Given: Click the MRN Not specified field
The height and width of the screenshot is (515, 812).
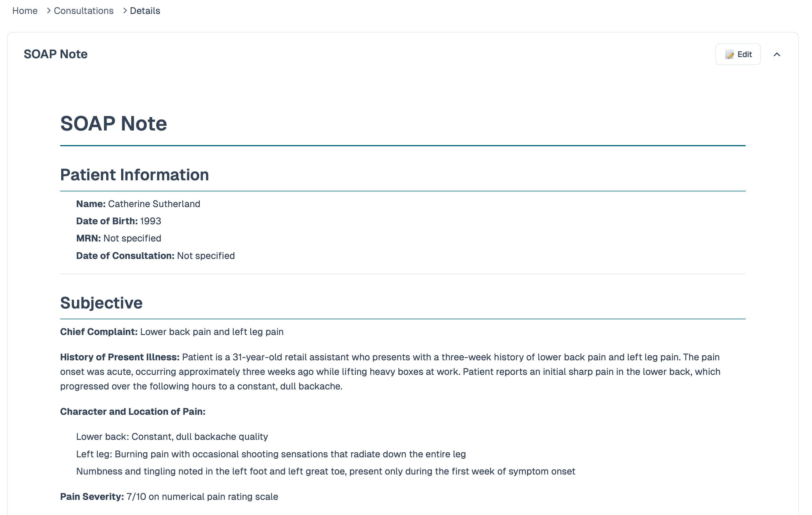Looking at the screenshot, I should (x=118, y=238).
